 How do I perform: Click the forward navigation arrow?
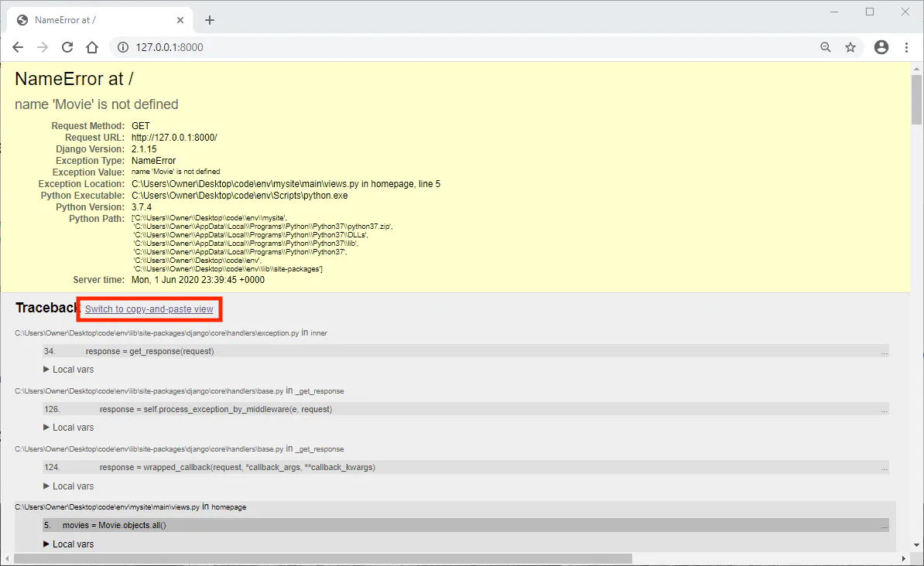[43, 47]
